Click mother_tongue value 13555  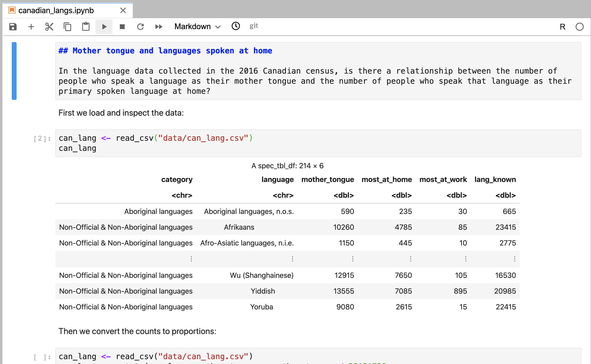pos(343,291)
